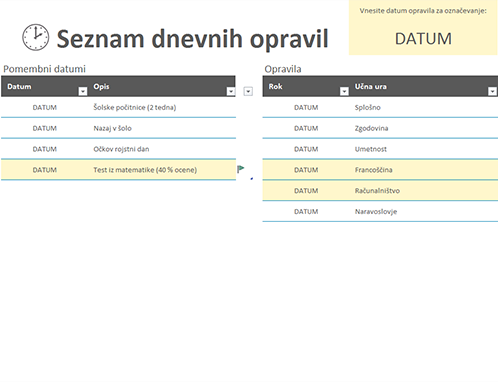Click the clock icon beside the title
This screenshot has height=382, width=498.
[36, 37]
